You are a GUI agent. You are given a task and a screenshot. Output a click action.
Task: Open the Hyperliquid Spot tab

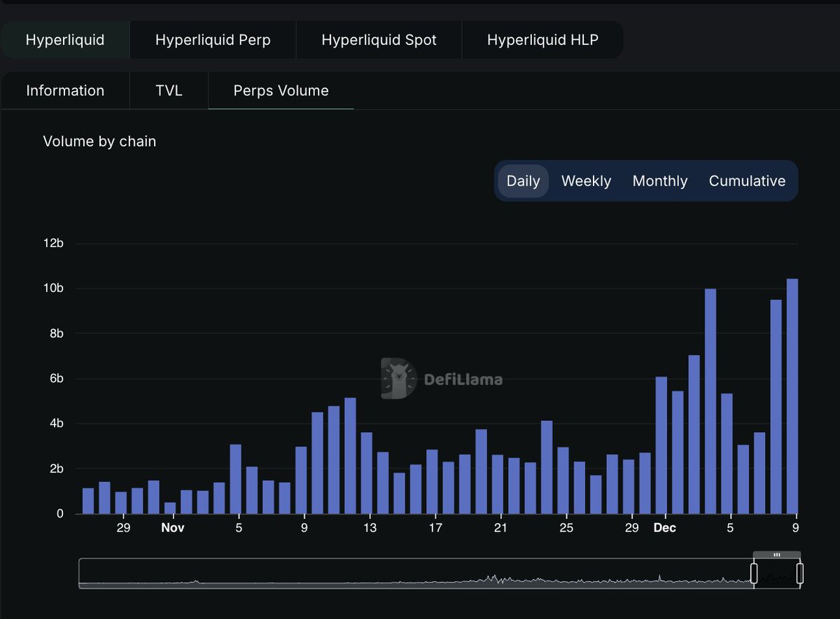tap(379, 40)
